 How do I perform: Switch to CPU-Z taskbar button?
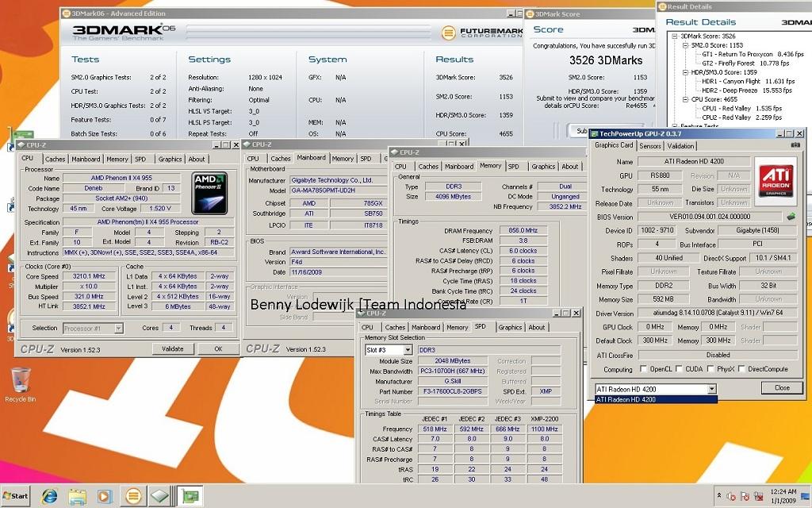(160, 496)
